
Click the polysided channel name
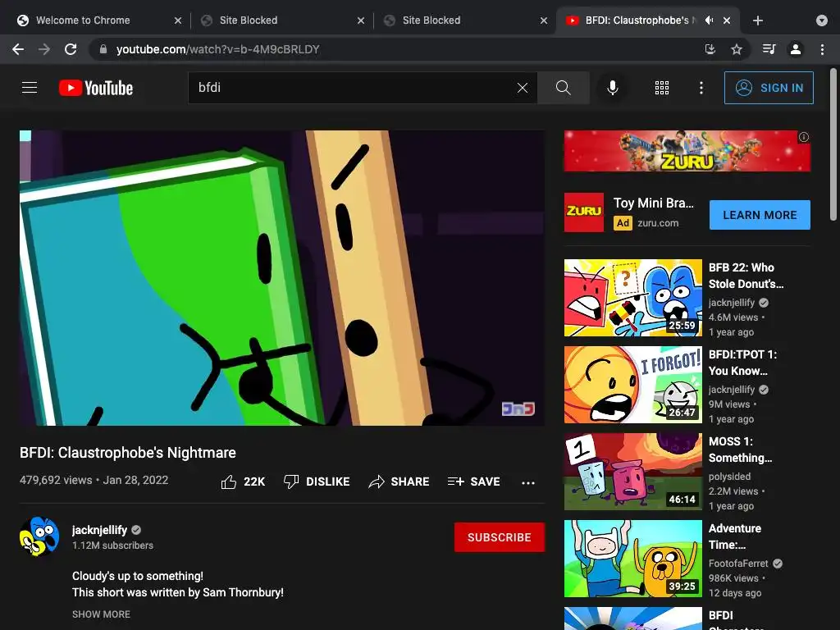(x=729, y=477)
